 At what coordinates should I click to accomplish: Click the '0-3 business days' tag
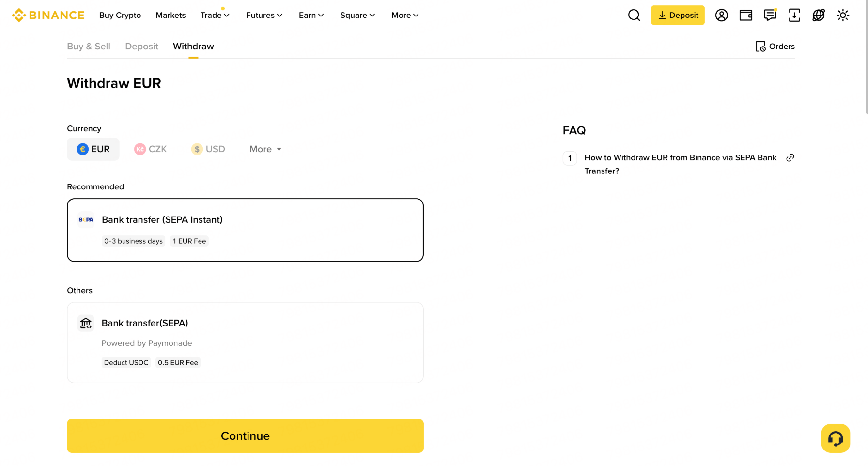[133, 241]
